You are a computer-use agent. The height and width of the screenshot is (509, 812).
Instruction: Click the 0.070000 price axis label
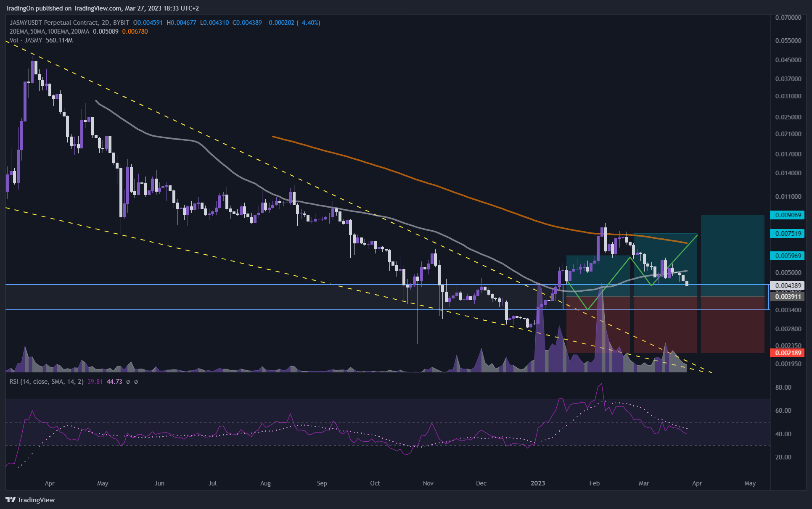[788, 18]
